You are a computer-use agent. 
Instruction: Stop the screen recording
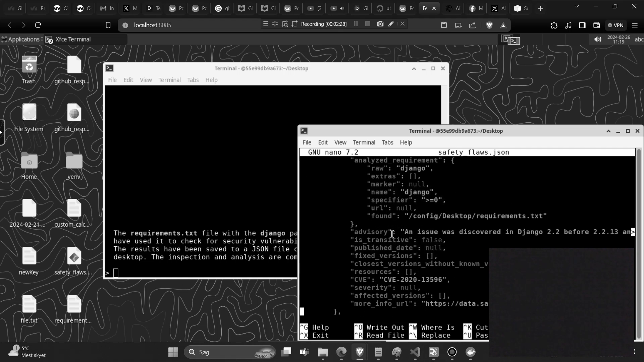(x=368, y=24)
